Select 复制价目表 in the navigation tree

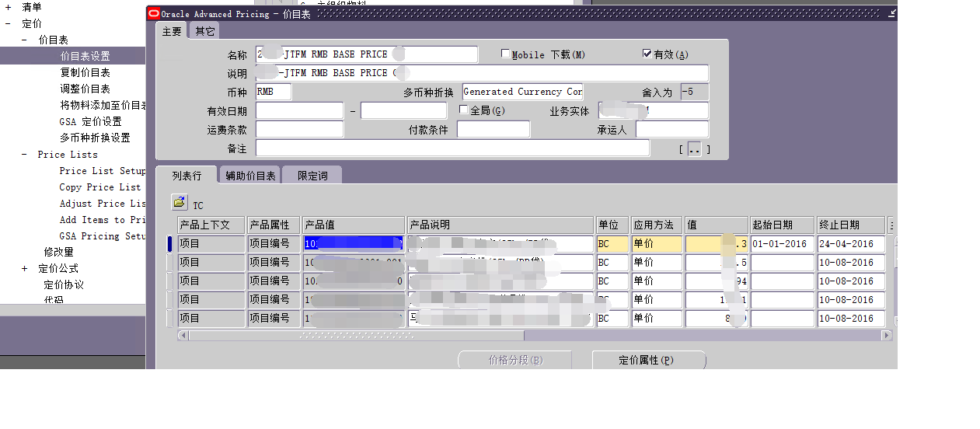tap(85, 72)
